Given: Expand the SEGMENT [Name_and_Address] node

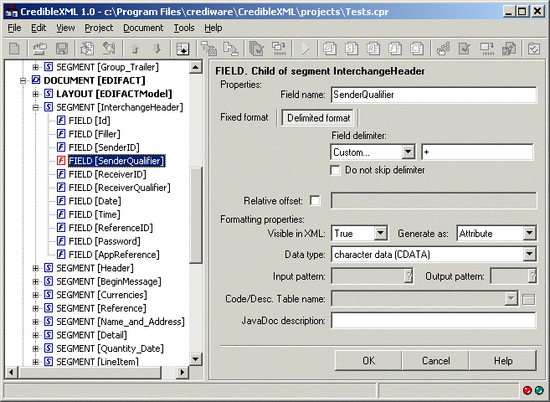Looking at the screenshot, I should (35, 322).
